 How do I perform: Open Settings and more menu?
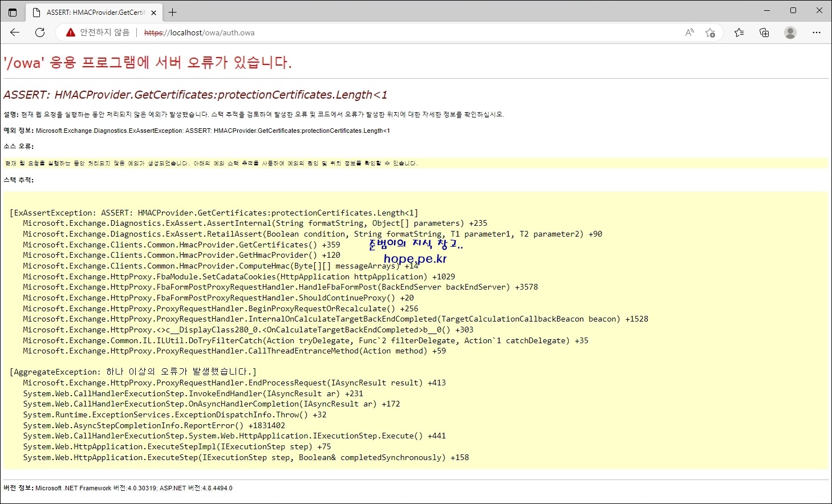click(817, 32)
